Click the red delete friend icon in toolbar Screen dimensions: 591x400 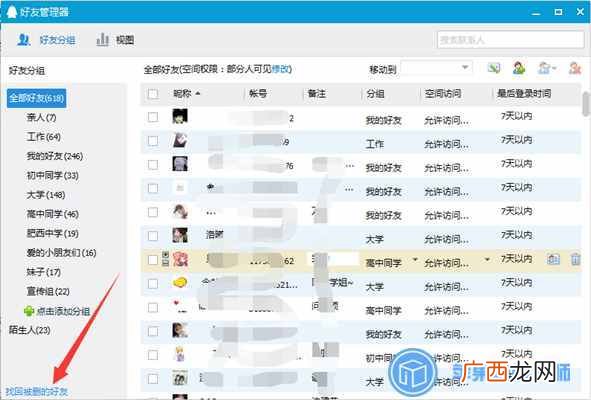click(575, 68)
